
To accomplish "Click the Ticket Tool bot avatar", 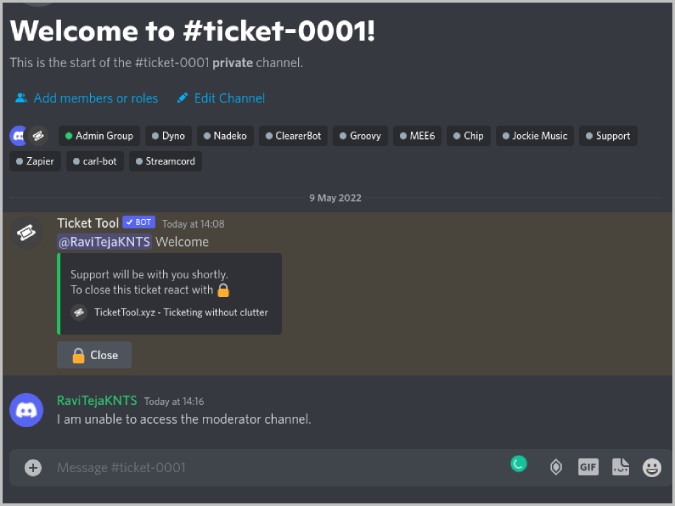I will [27, 233].
